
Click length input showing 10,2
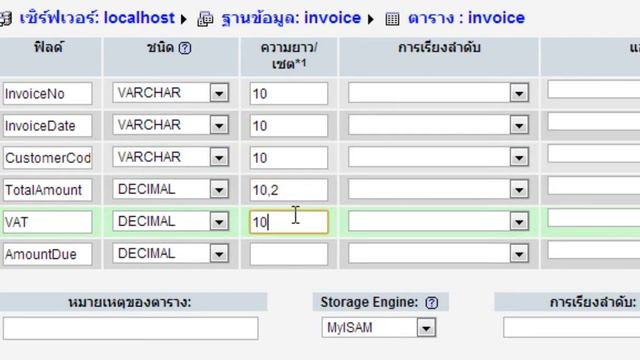point(289,190)
